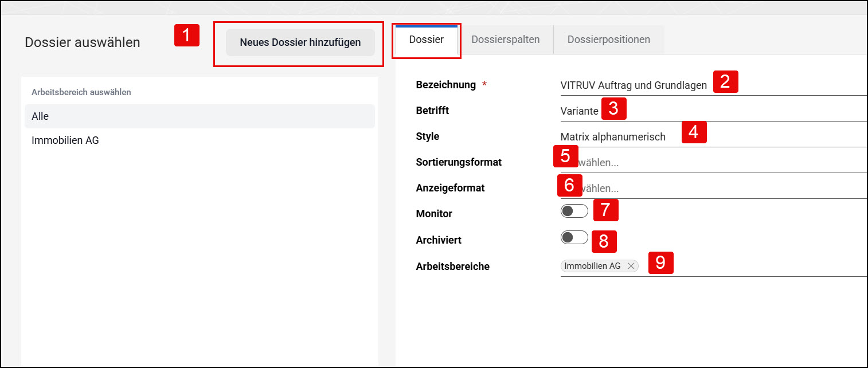Screen dimensions: 868x368
Task: Edit the Bezeichnung field VITRUV Auftrag
Action: tap(714, 85)
